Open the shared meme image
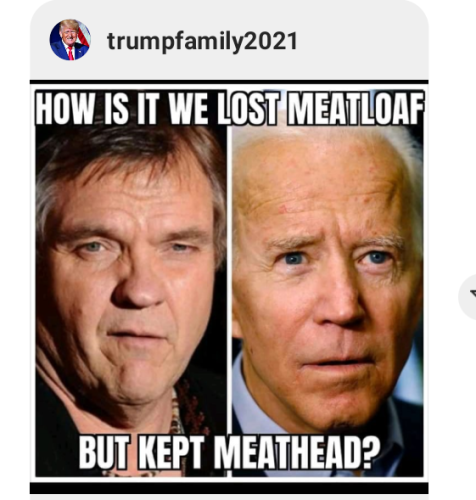 pos(229,283)
